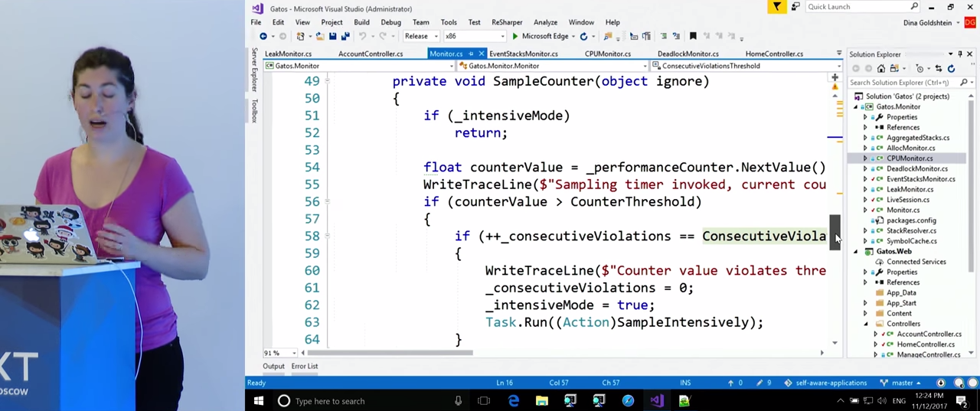Click the Task View taskbar icon
This screenshot has width=980, height=411.
click(484, 401)
